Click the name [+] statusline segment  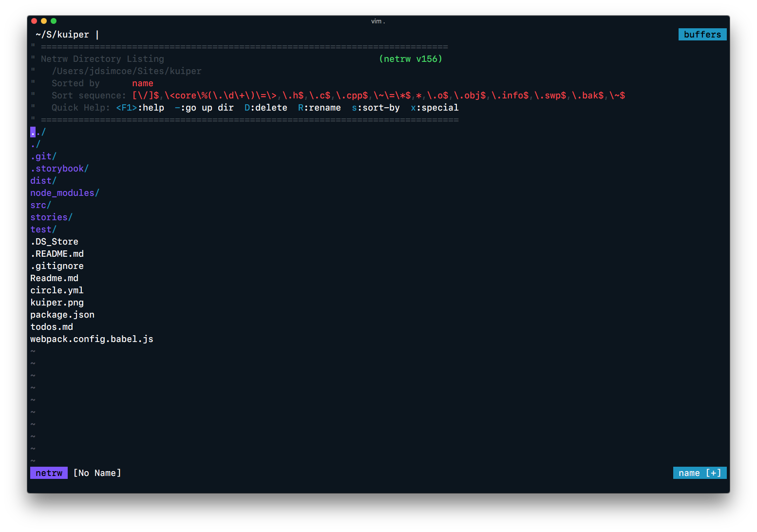[700, 473]
